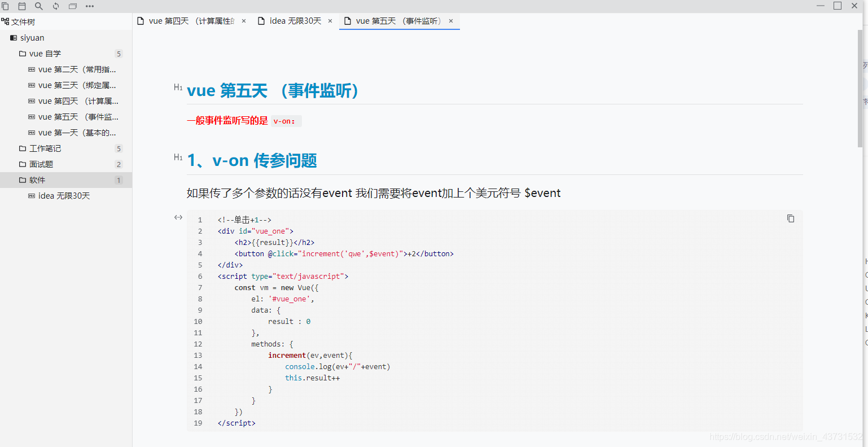Screen dimensions: 868x447
Task: Click the code block gutter icon
Action: click(178, 217)
